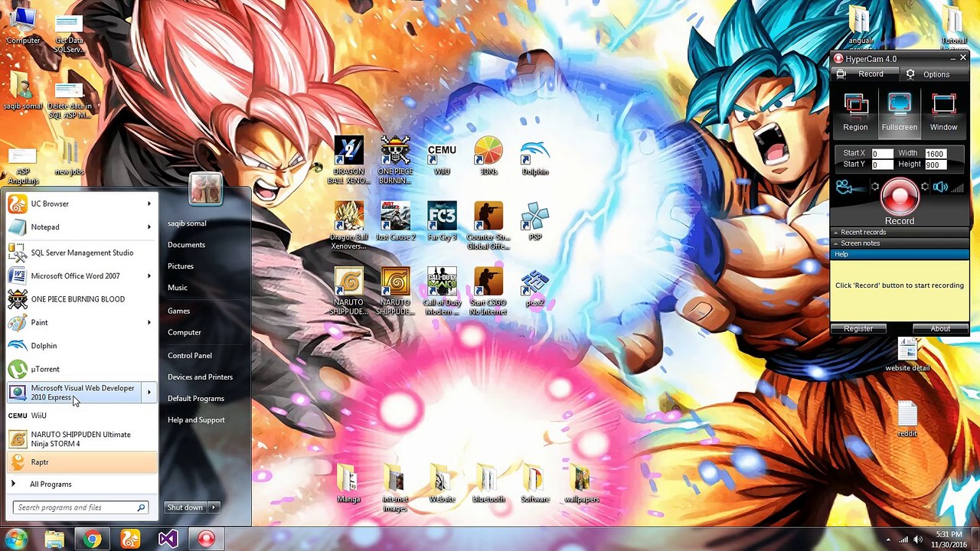This screenshot has width=980, height=551.
Task: Select Window capture mode in HyperCam
Action: click(x=943, y=112)
